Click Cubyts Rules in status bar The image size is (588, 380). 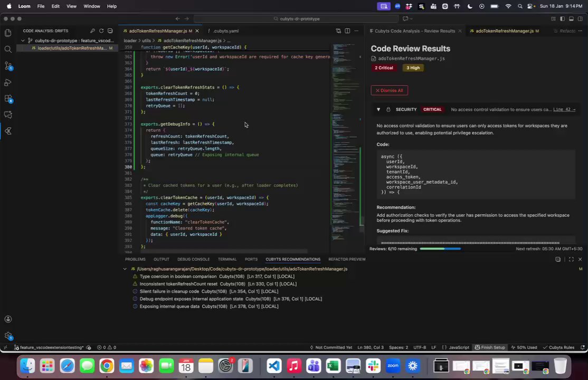(x=558, y=347)
